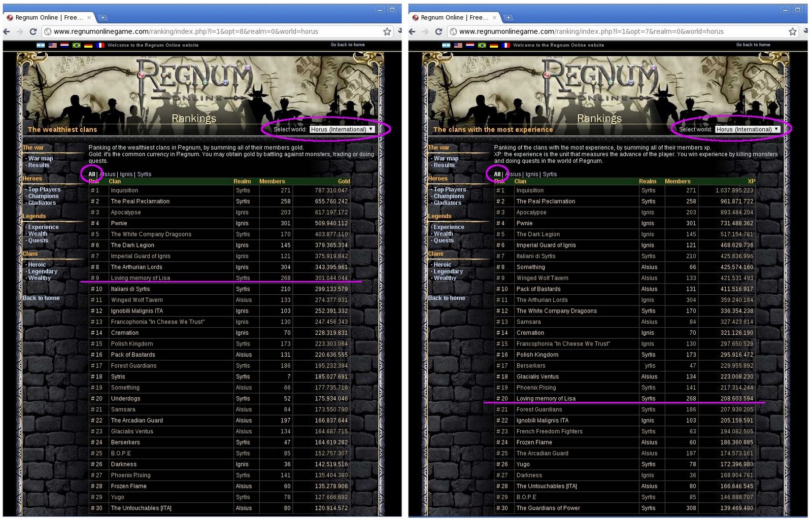Select France flag language in left window
Image resolution: width=812 pixels, height=521 pixels.
[100, 45]
